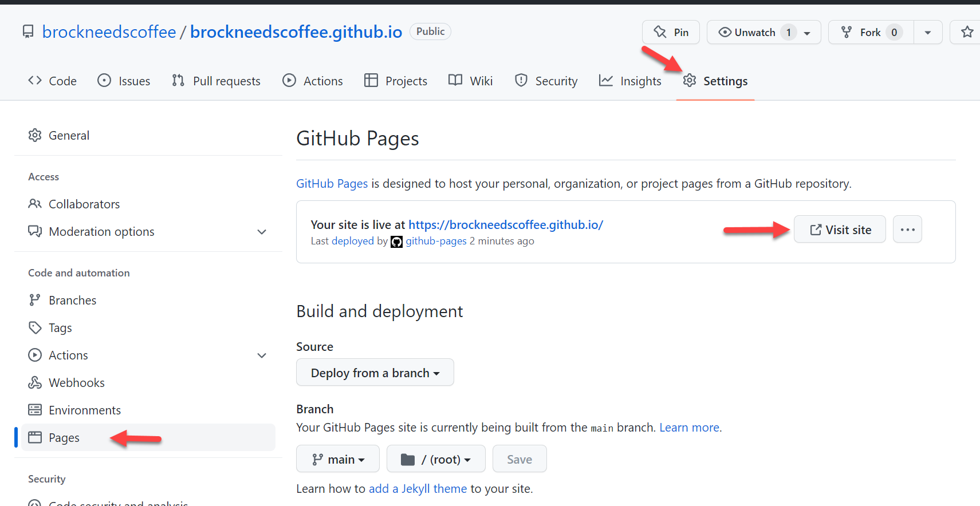Expand the Moderation options chevron

(x=262, y=232)
